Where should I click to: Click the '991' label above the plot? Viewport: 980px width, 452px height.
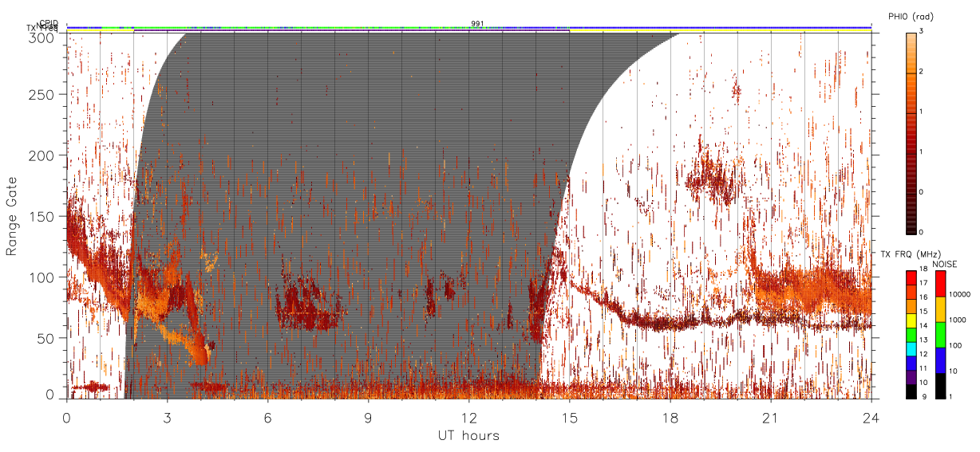(x=477, y=24)
